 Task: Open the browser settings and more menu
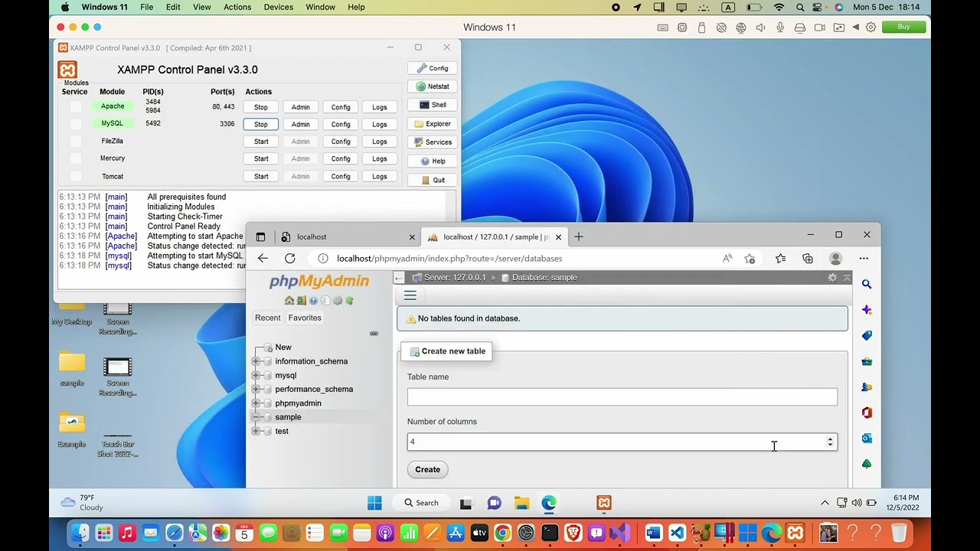pos(864,259)
